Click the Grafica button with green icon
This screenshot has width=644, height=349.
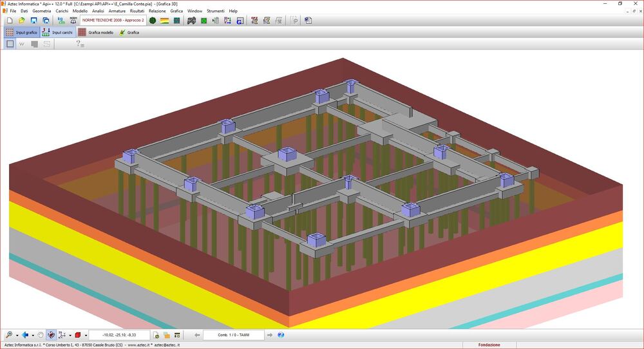[x=129, y=32]
